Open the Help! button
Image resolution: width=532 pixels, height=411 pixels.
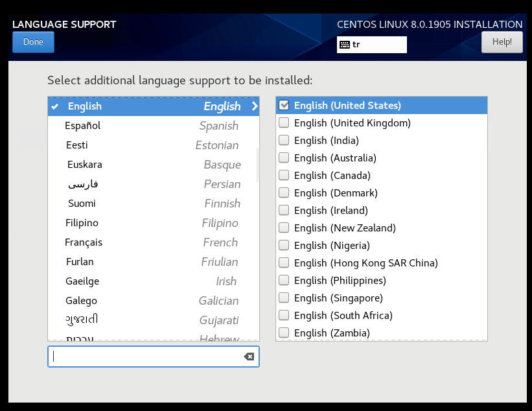(x=502, y=42)
